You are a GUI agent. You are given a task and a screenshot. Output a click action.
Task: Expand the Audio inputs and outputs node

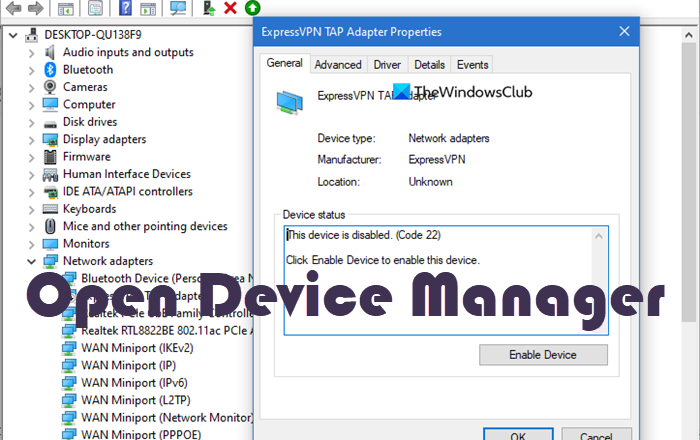coord(31,53)
